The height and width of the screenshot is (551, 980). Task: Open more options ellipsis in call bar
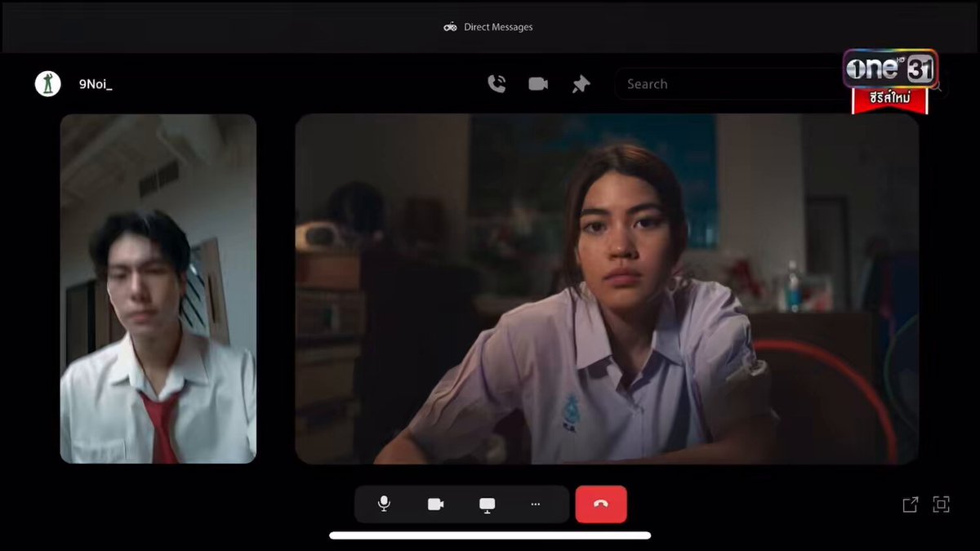point(536,504)
